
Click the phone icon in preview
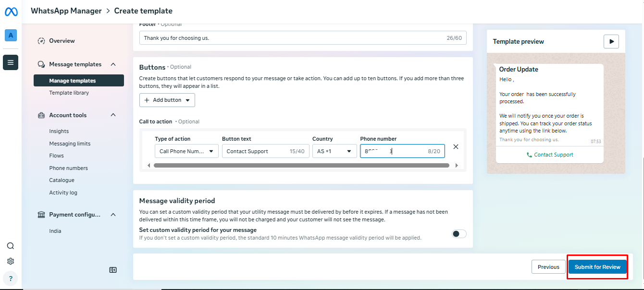coord(529,155)
